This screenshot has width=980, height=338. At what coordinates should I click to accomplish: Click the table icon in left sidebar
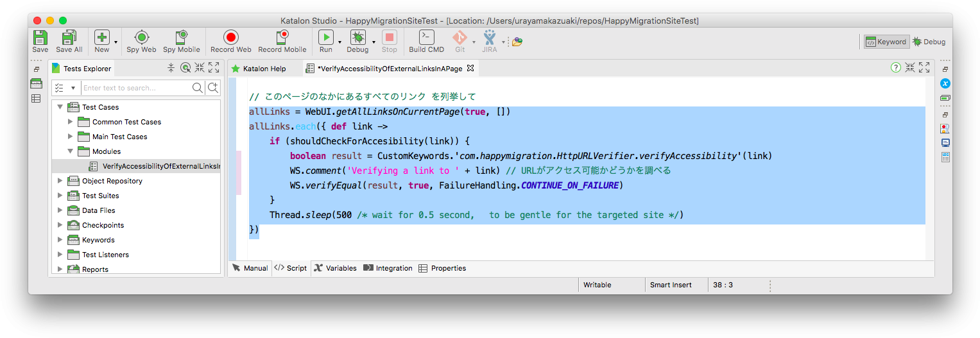[37, 98]
